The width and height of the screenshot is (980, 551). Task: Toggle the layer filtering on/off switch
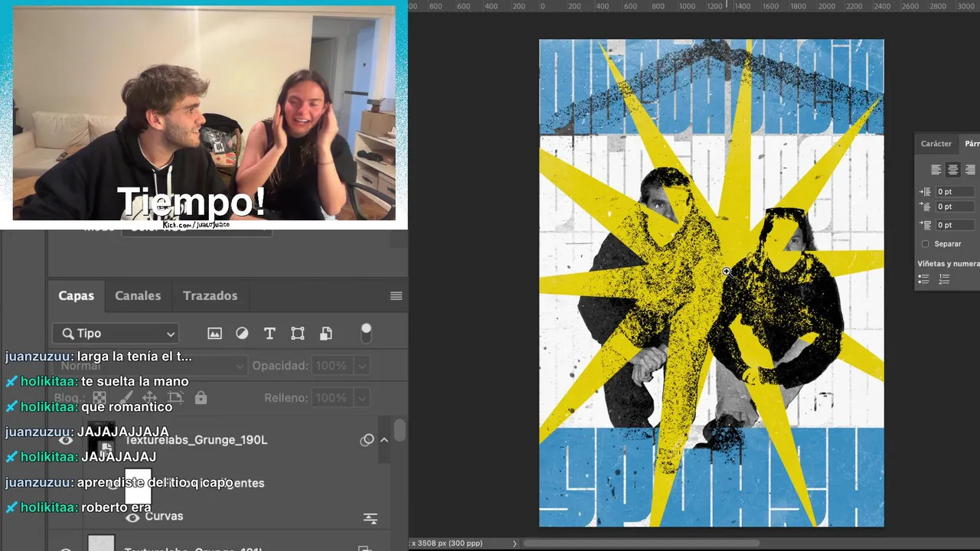click(366, 333)
